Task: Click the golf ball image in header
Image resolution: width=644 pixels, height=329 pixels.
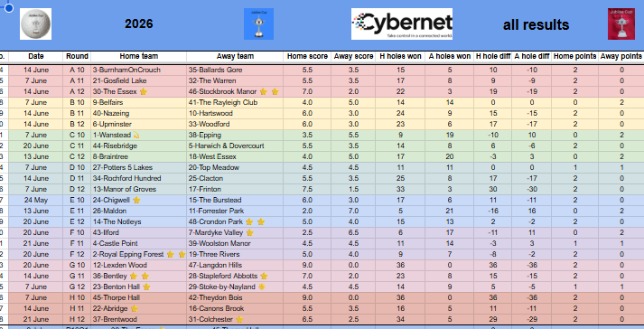Action: (x=36, y=23)
